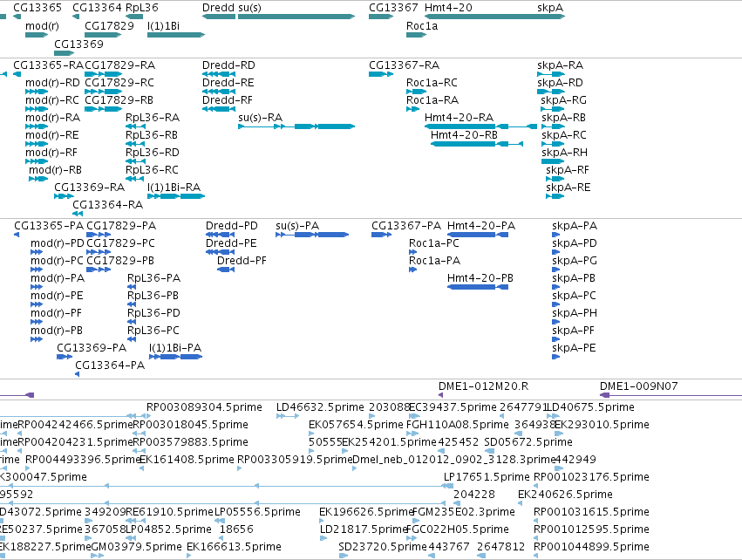Select the CG13364-RA transcript label
The image size is (742, 560).
coord(107,204)
